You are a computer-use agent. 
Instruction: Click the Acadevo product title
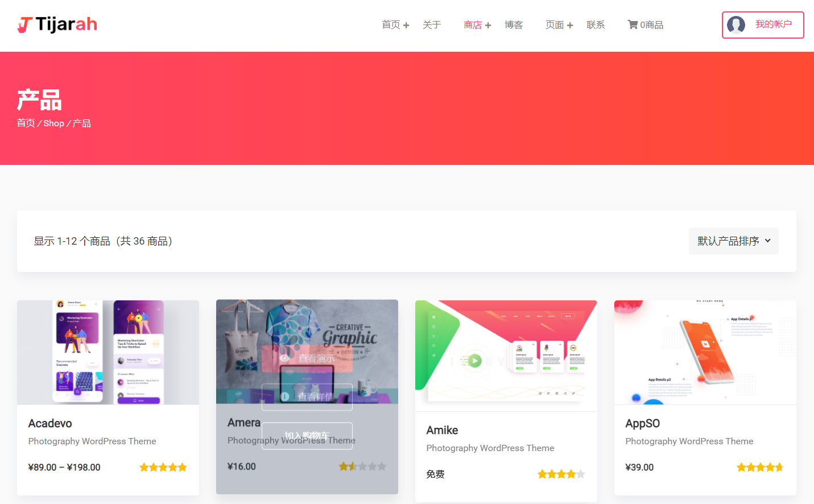click(50, 423)
